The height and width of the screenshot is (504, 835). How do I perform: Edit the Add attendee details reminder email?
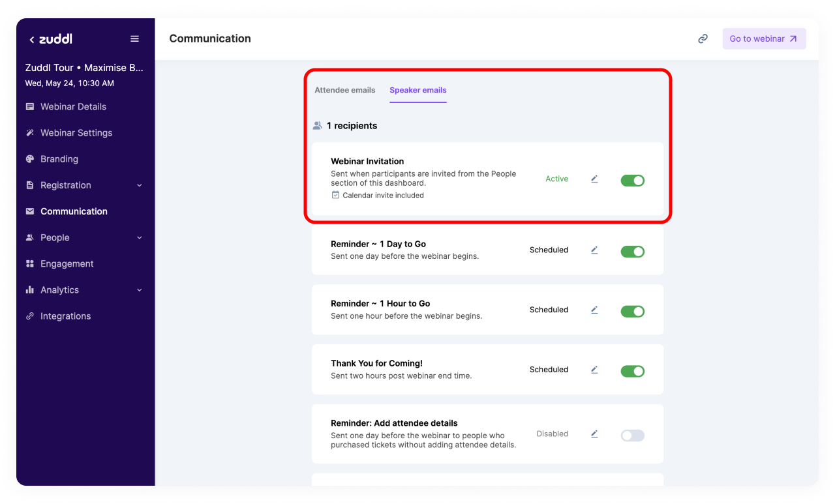pos(594,434)
